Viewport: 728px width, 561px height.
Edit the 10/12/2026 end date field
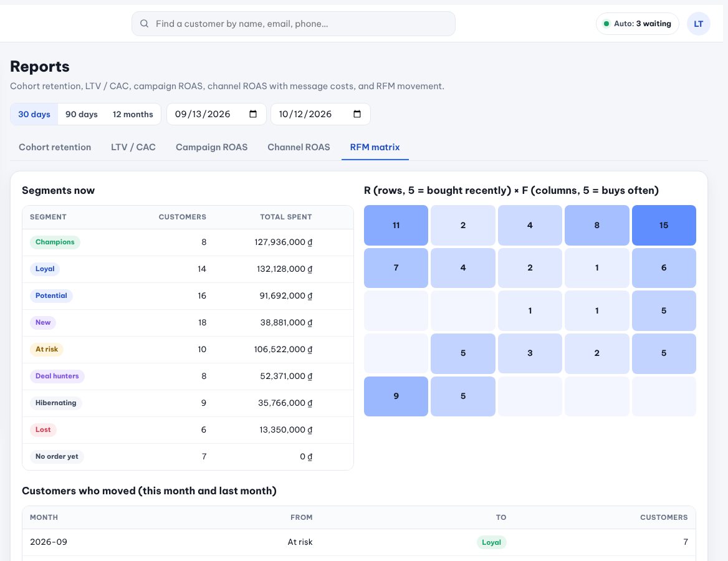click(x=320, y=114)
